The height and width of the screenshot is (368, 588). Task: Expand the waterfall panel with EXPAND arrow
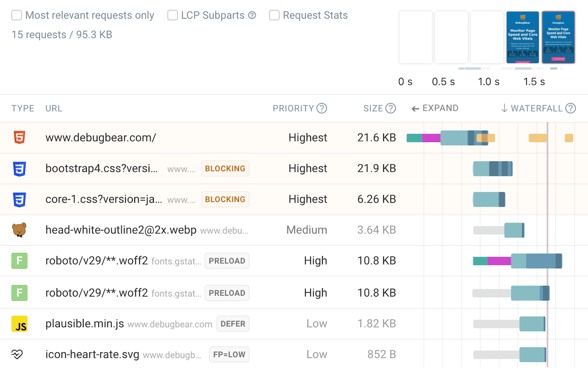pos(435,109)
